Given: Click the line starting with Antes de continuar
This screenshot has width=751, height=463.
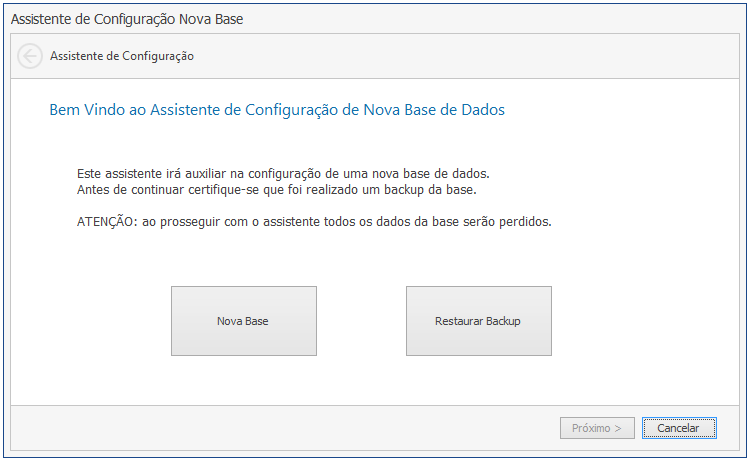Looking at the screenshot, I should pyautogui.click(x=277, y=190).
